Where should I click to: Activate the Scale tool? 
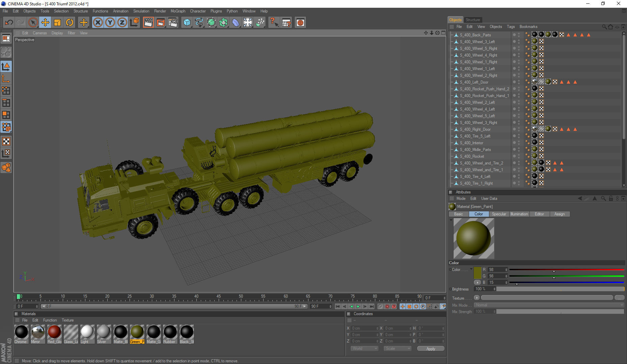(57, 23)
